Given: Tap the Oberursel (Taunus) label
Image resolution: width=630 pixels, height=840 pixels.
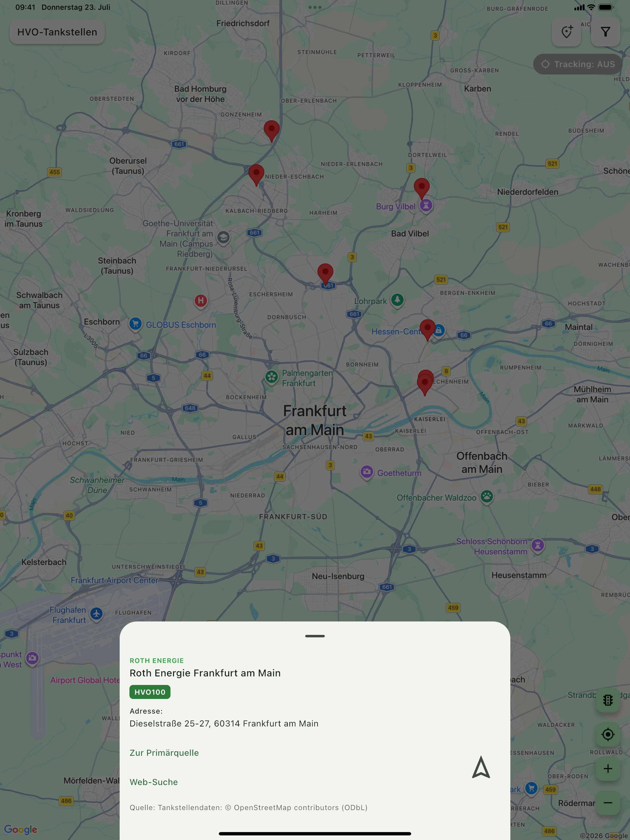Looking at the screenshot, I should (128, 165).
